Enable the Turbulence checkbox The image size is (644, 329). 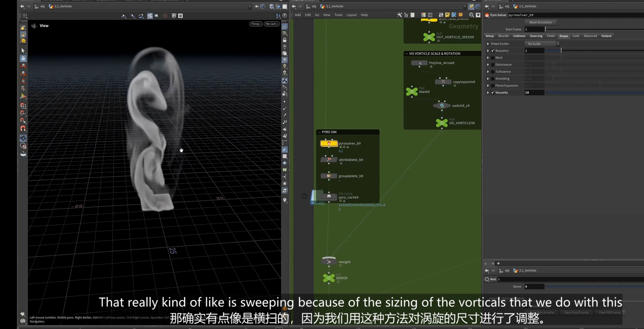[493, 72]
